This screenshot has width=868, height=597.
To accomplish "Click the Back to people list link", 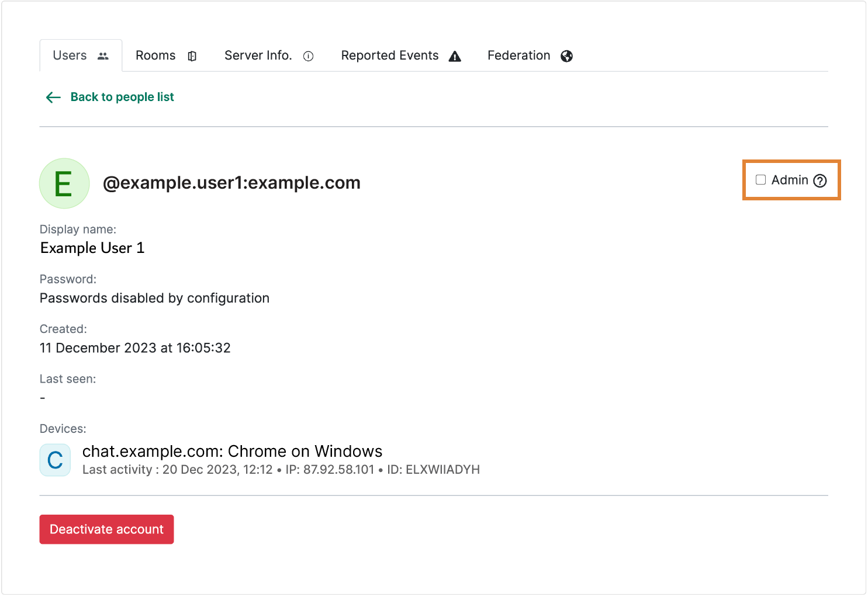I will (x=122, y=97).
